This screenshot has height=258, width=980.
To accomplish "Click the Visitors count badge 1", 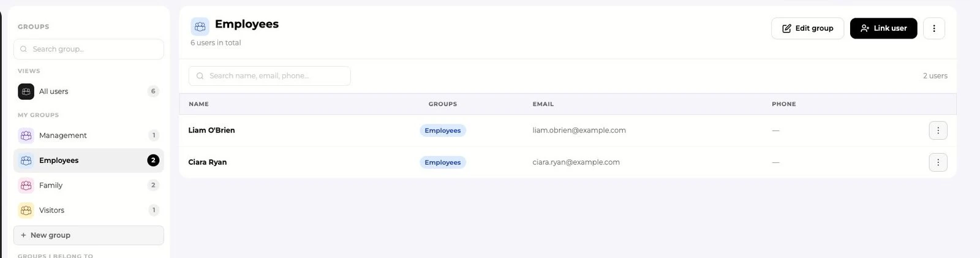I will pos(153,210).
